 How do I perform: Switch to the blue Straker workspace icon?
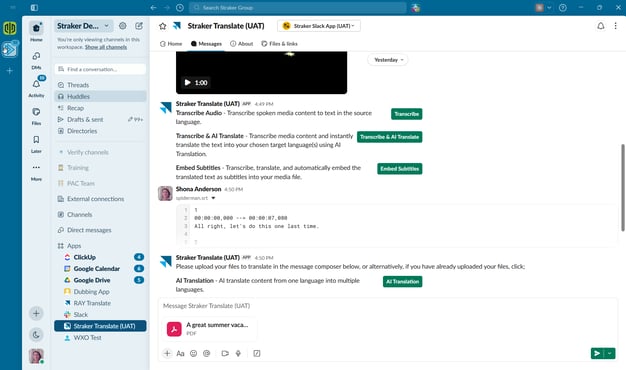(10, 49)
